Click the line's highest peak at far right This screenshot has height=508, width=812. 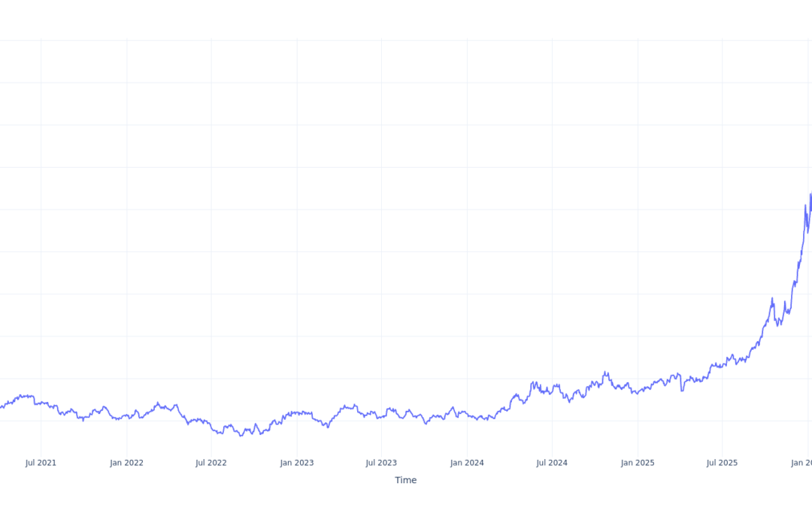coord(810,194)
